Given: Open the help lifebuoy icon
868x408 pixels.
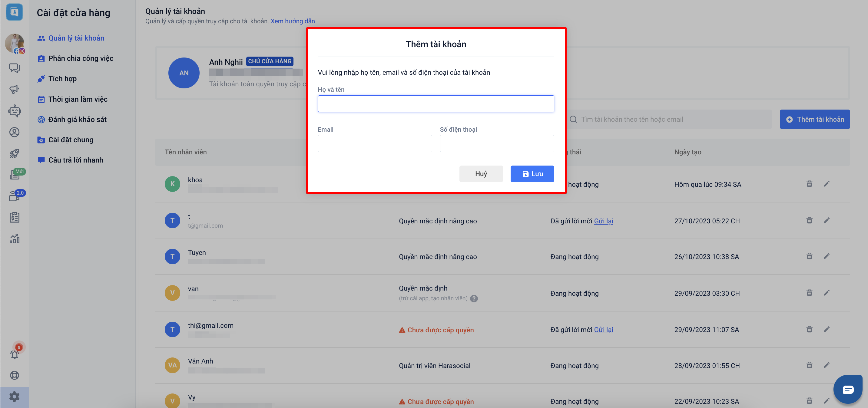Looking at the screenshot, I should tap(14, 375).
